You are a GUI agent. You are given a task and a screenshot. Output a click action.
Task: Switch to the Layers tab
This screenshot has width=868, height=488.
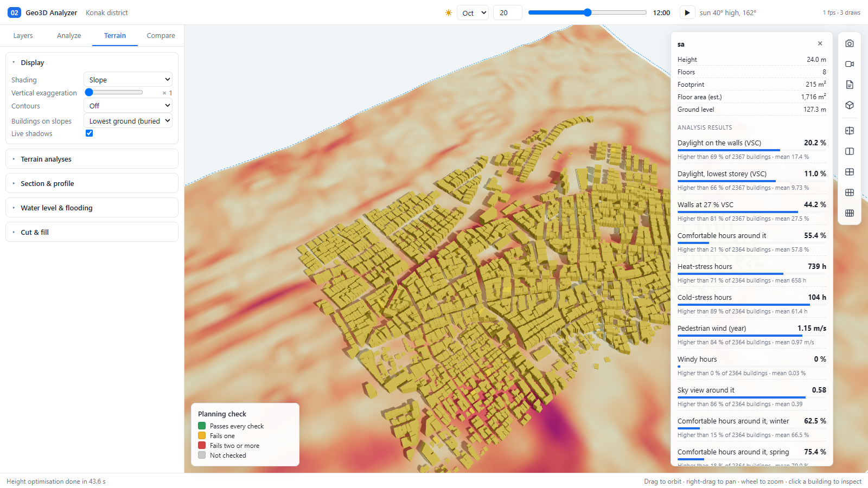[23, 35]
